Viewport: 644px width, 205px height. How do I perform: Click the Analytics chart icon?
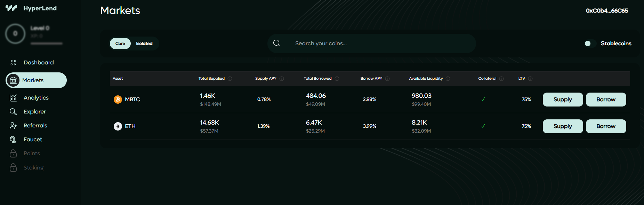(13, 98)
